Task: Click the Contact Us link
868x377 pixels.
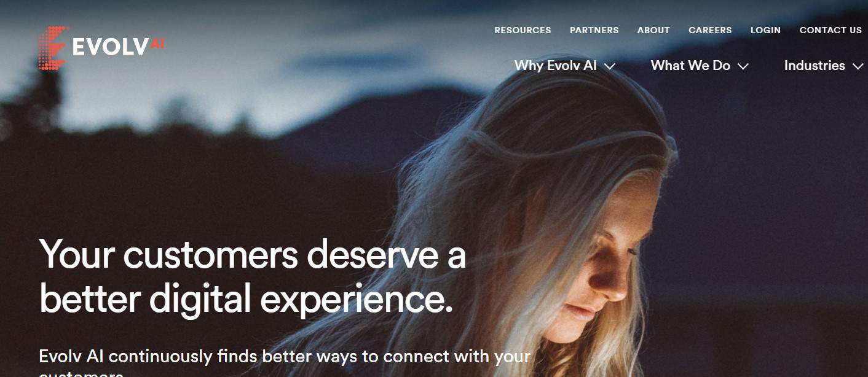Action: [831, 30]
